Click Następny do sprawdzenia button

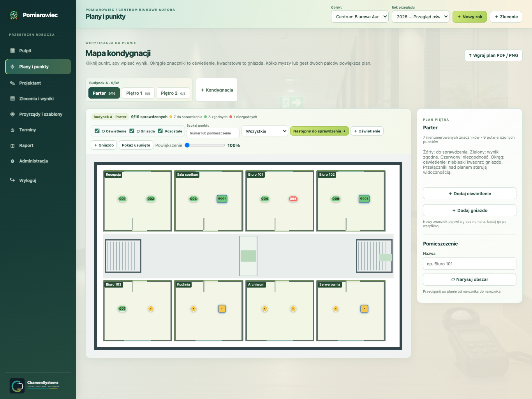pos(319,131)
